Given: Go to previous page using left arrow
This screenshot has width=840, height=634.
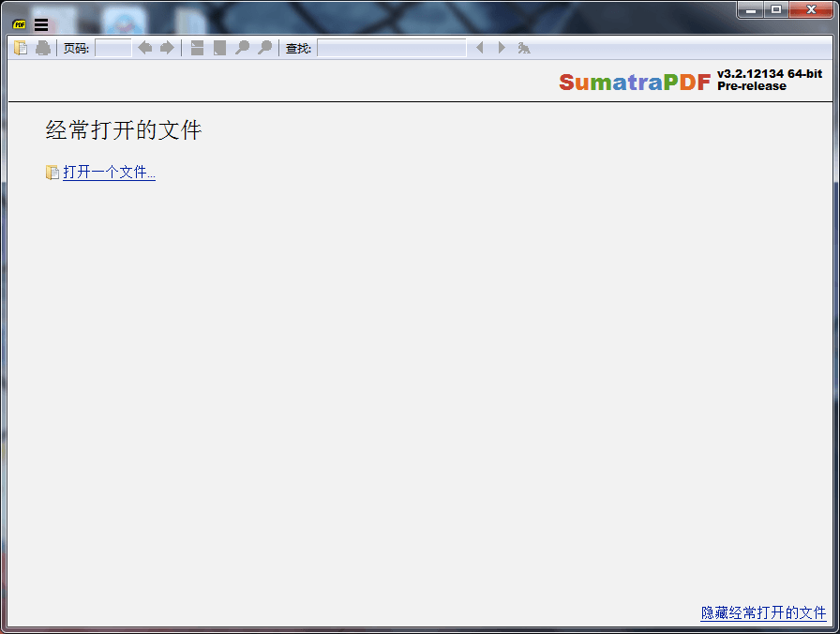Looking at the screenshot, I should [144, 48].
